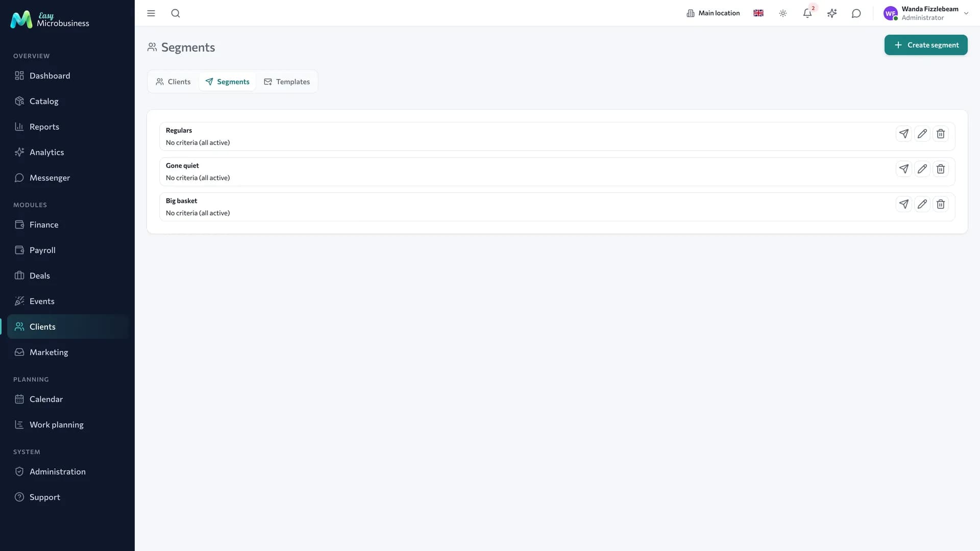Image resolution: width=980 pixels, height=551 pixels.
Task: Edit the Regulars segment
Action: point(922,134)
